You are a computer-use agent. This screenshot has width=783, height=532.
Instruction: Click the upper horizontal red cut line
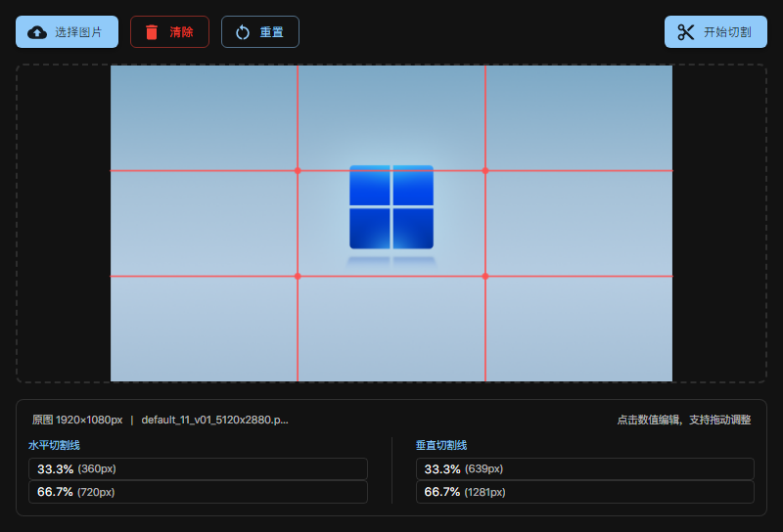[x=206, y=171]
